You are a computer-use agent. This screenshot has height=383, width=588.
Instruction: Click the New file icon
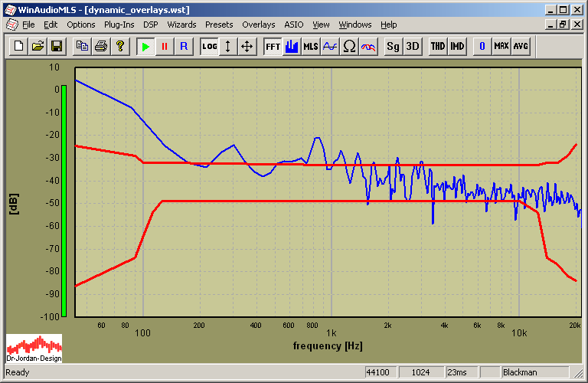point(20,46)
